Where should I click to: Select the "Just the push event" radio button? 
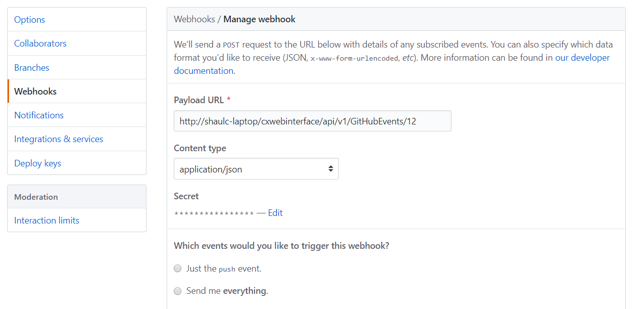177,268
